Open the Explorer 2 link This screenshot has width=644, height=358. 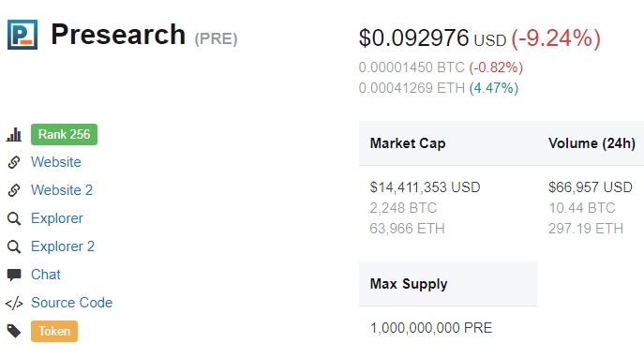click(63, 246)
